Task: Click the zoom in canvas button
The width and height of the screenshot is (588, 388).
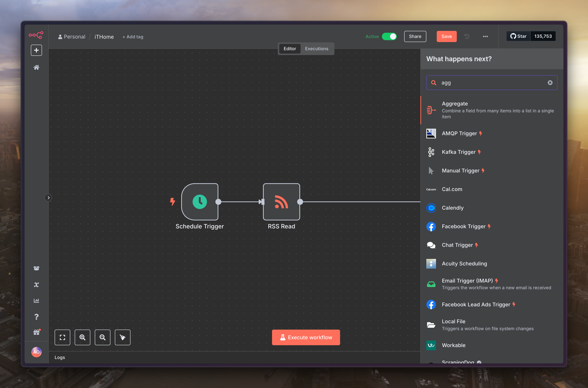Action: [82, 337]
